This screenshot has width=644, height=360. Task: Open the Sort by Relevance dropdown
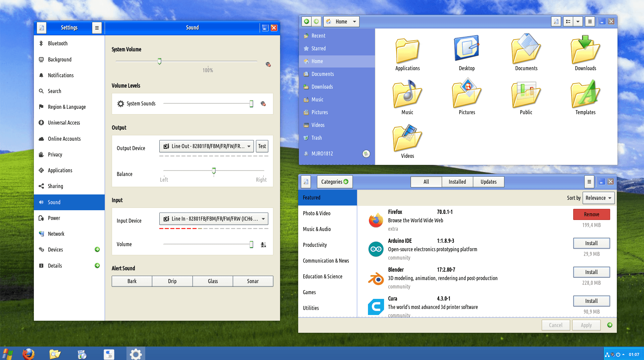pos(598,198)
